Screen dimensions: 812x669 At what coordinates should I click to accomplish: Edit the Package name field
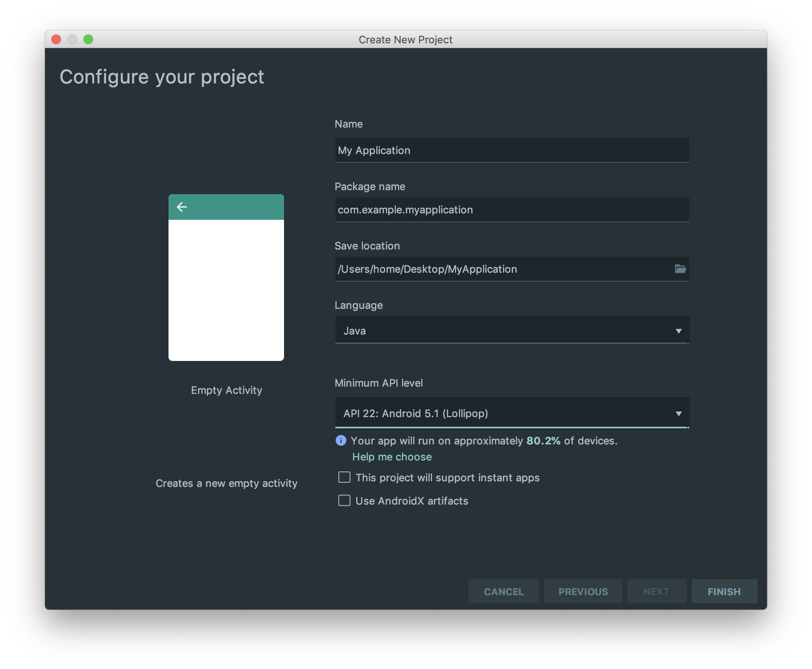(x=512, y=210)
